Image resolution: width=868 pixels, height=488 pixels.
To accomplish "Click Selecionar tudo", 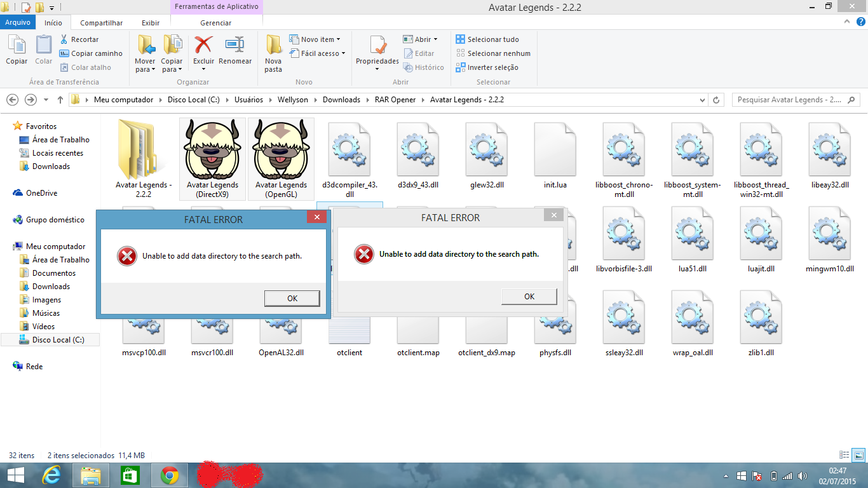I will (x=487, y=39).
